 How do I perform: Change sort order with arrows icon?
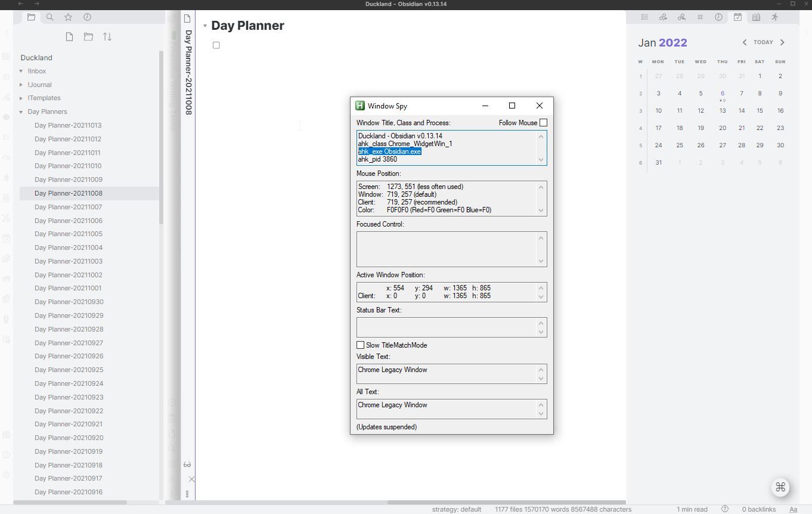click(107, 37)
